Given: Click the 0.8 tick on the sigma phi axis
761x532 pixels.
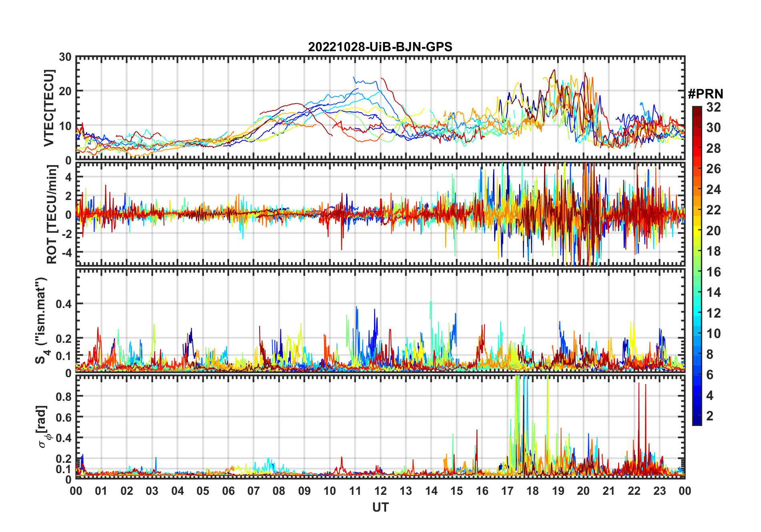Looking at the screenshot, I should point(64,396).
